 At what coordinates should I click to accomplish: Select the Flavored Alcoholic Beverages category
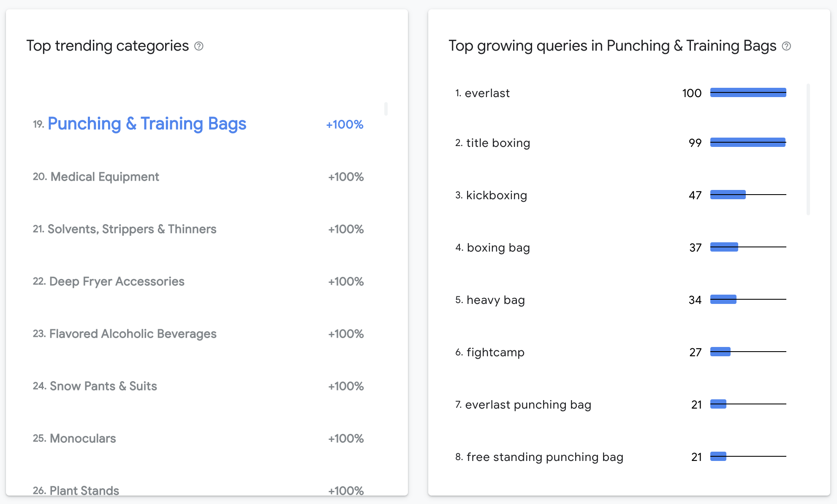(x=133, y=333)
